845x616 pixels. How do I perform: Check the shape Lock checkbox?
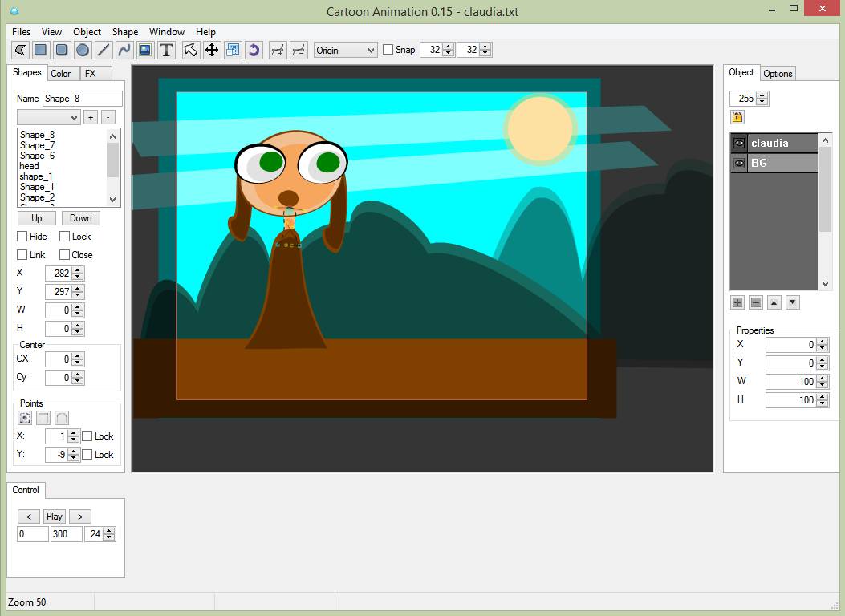coord(65,237)
